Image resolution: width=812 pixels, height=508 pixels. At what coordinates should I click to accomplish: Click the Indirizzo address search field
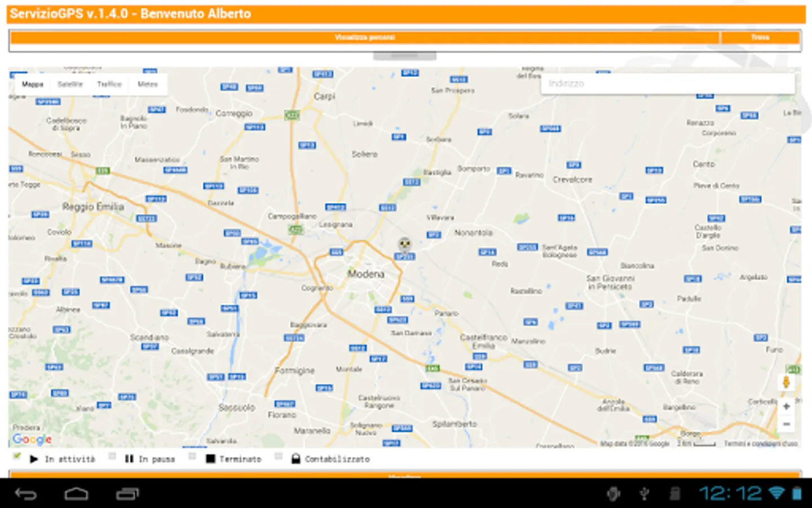[668, 84]
